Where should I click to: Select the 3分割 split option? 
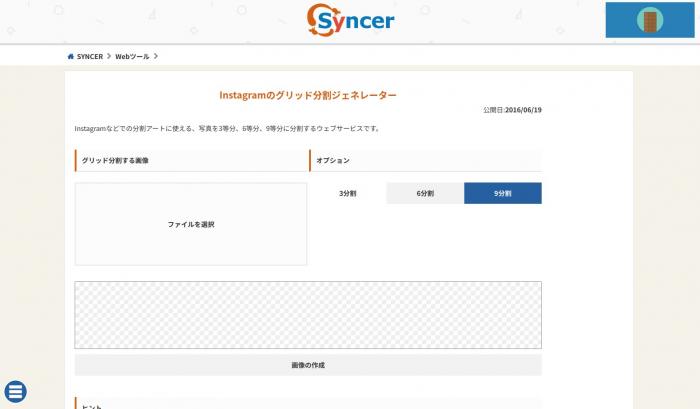coord(348,193)
